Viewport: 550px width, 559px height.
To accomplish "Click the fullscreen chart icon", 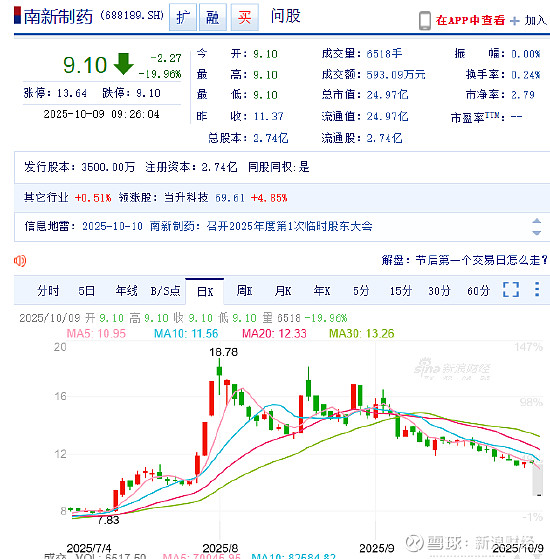I will pyautogui.click(x=511, y=289).
